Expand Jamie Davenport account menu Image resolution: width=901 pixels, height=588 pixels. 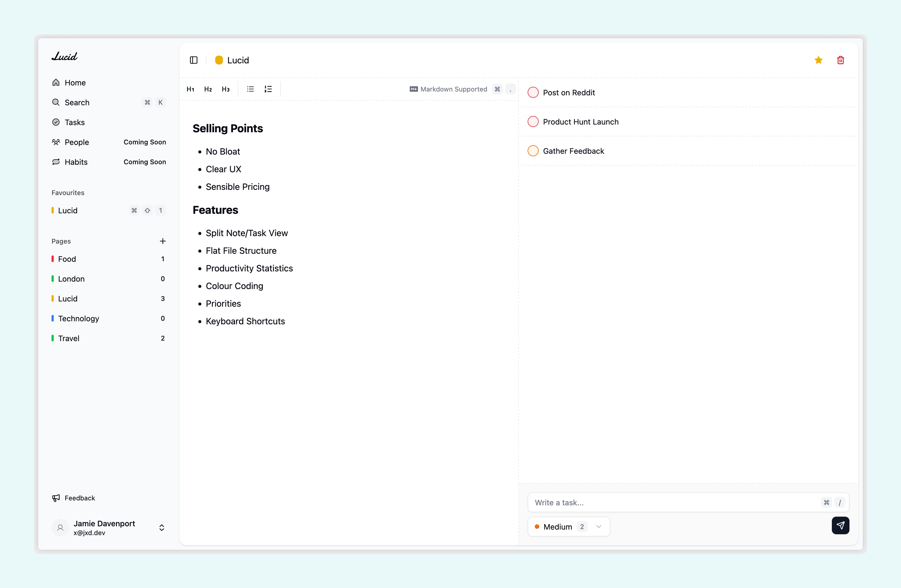click(x=162, y=528)
